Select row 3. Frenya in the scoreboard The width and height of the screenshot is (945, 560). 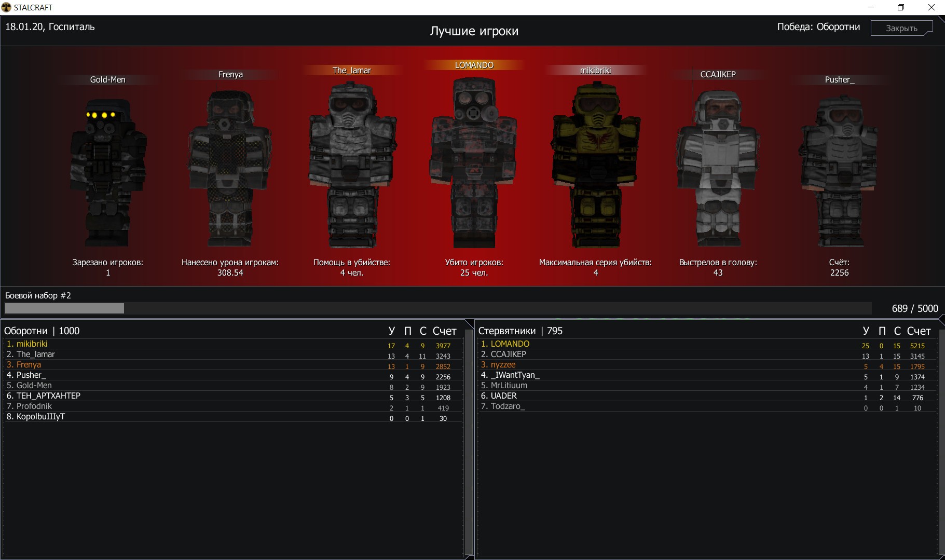pyautogui.click(x=232, y=365)
